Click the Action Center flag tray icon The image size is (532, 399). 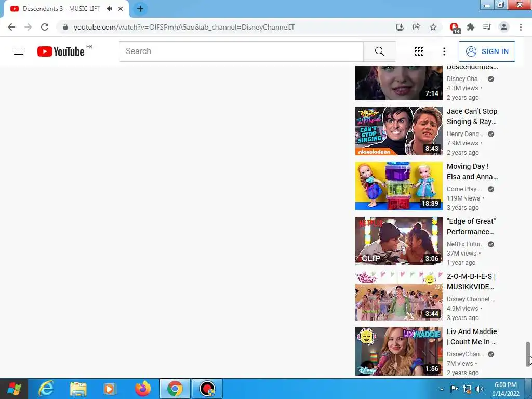tap(454, 389)
